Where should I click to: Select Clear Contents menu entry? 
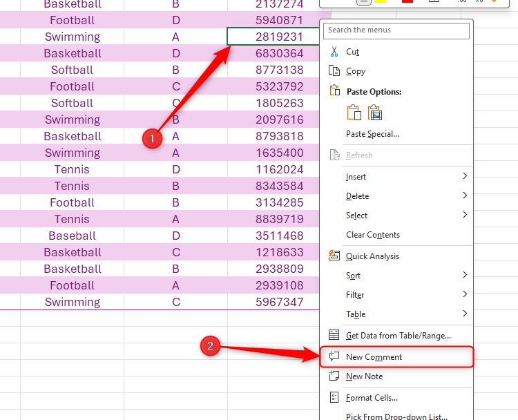pos(373,235)
